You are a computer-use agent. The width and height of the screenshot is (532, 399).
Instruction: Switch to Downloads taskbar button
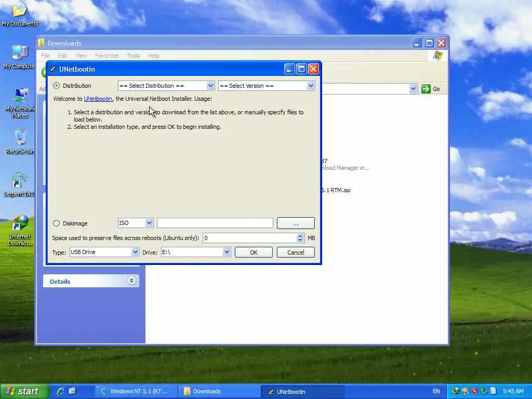point(219,392)
